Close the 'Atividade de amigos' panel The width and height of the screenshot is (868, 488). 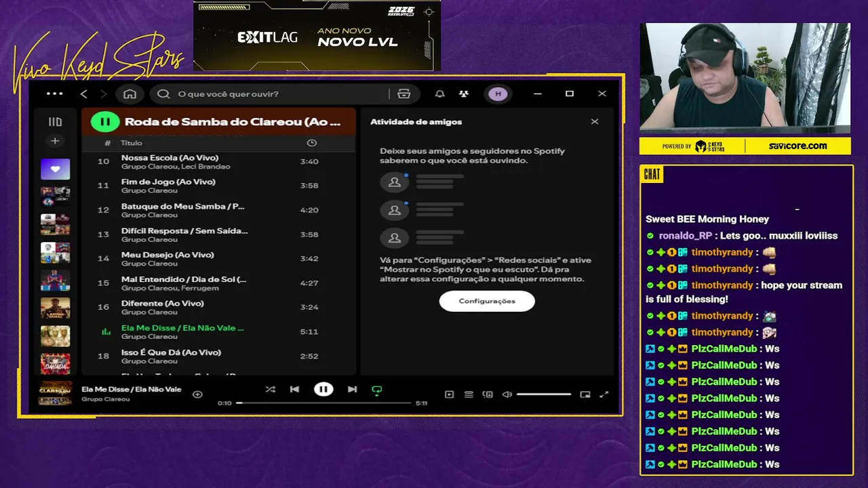595,122
